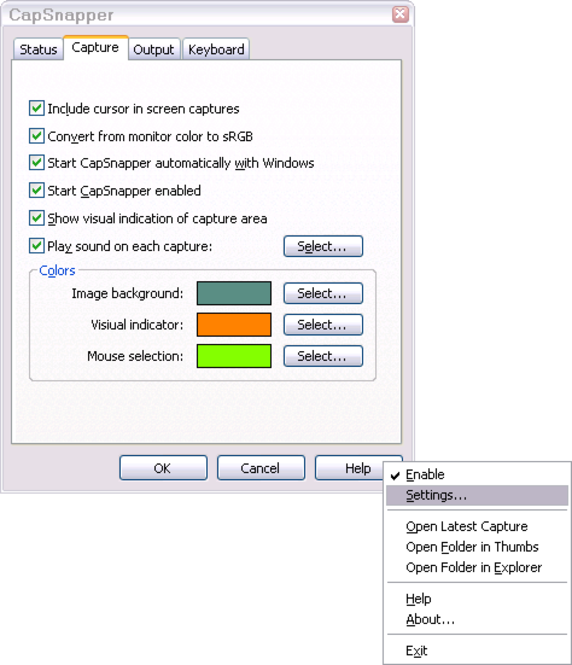Click Select button for Mouse selection

(x=323, y=356)
